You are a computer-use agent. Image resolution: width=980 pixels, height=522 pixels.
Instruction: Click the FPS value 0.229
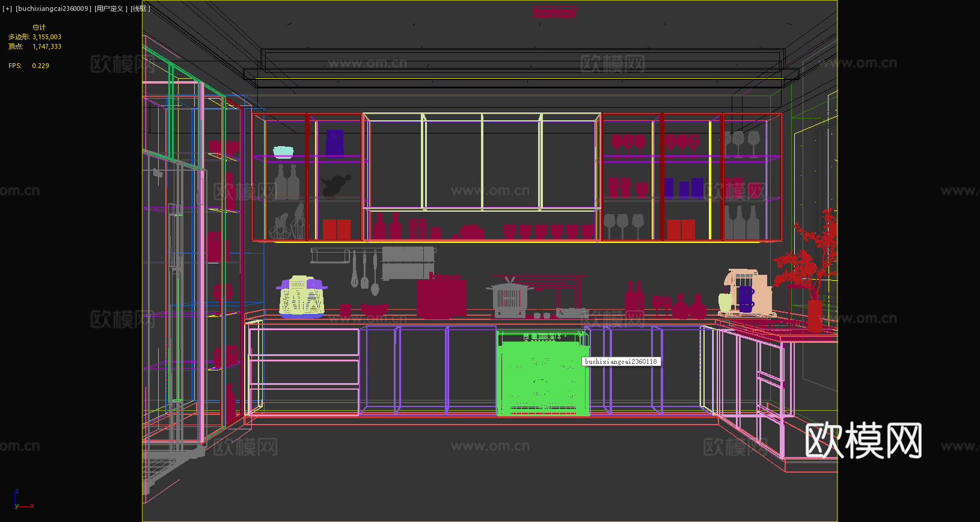tap(41, 66)
